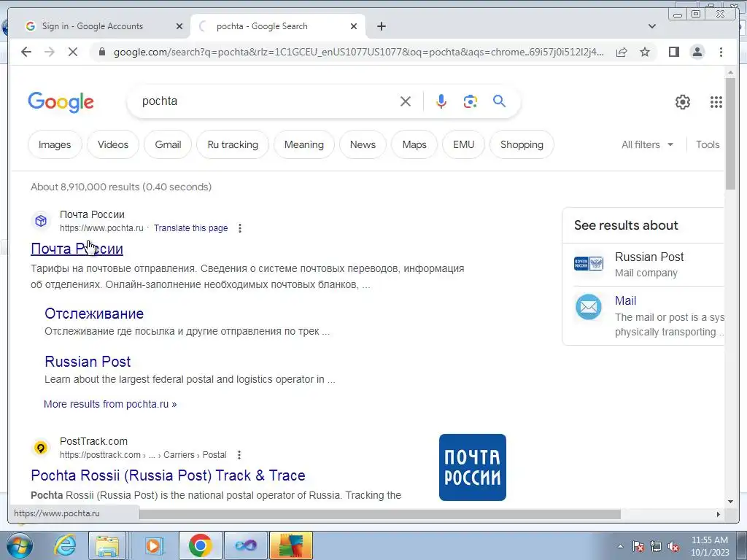Open Chrome profile avatar
747x560 pixels.
point(697,52)
